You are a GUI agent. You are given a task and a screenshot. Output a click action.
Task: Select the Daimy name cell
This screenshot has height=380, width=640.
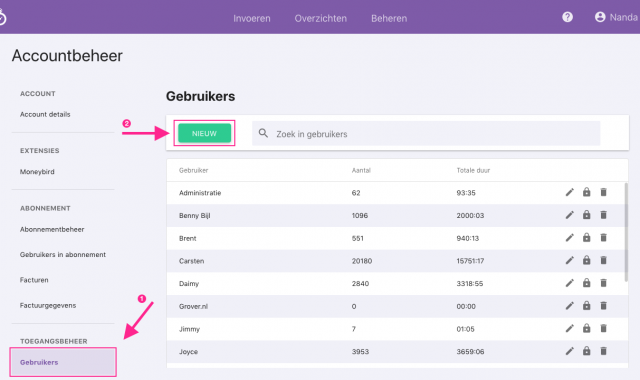coord(189,284)
